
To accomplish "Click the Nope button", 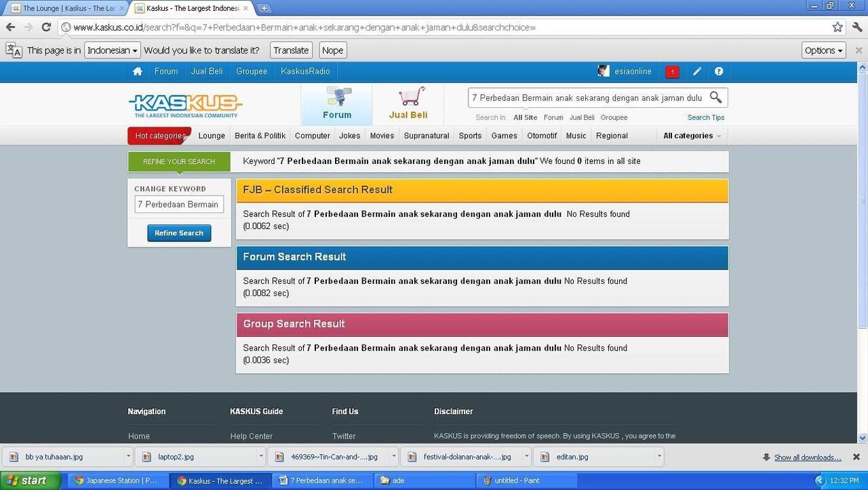I will (x=332, y=50).
